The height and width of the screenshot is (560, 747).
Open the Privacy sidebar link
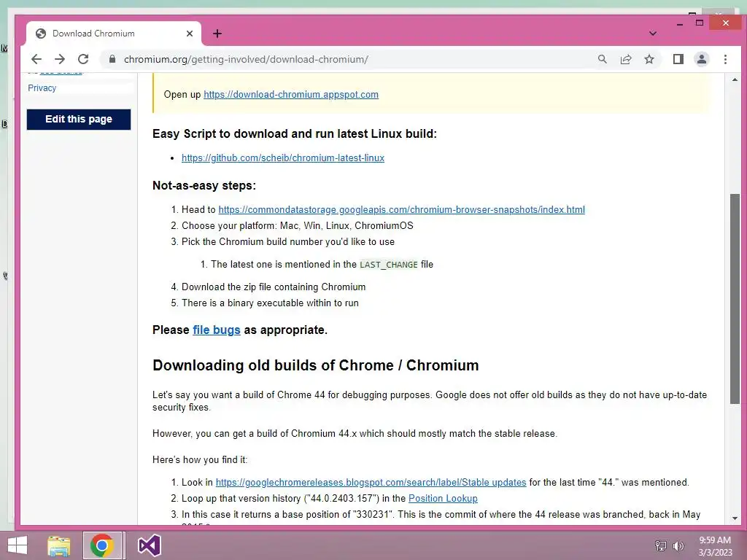(x=42, y=88)
